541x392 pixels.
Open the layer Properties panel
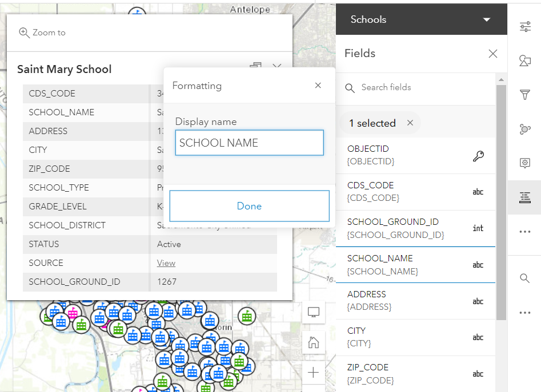(x=524, y=26)
